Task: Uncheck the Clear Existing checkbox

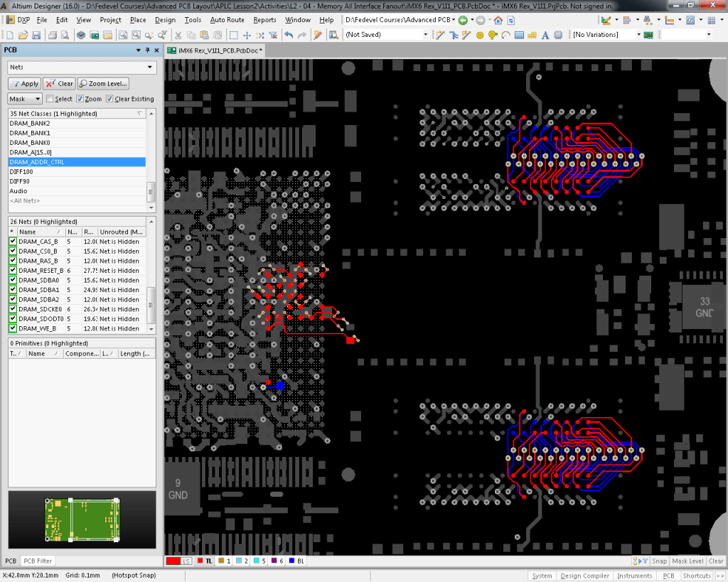Action: coord(109,99)
